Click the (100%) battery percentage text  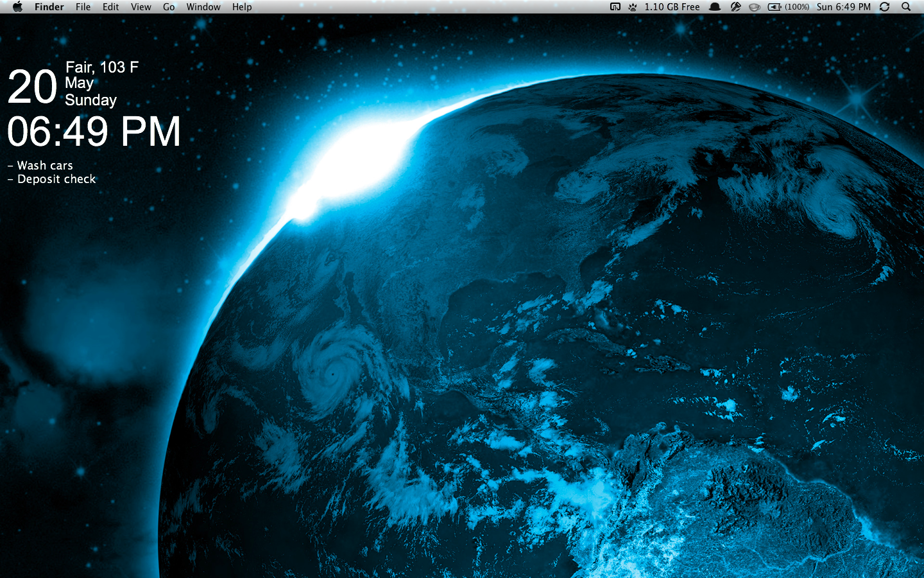(797, 7)
